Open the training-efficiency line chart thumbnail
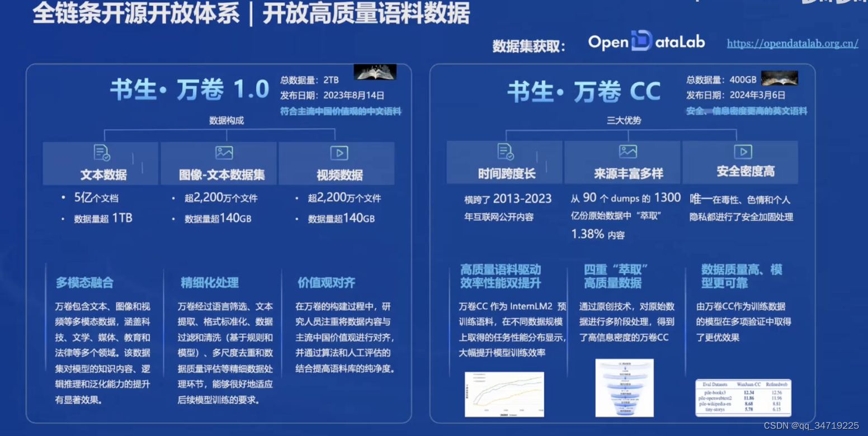 (504, 394)
